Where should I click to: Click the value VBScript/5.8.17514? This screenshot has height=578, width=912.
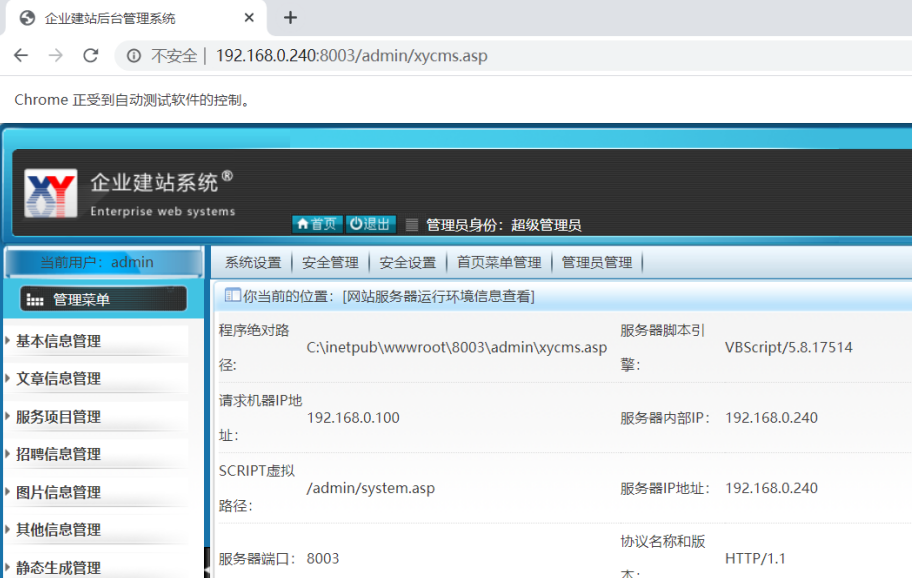click(x=789, y=348)
